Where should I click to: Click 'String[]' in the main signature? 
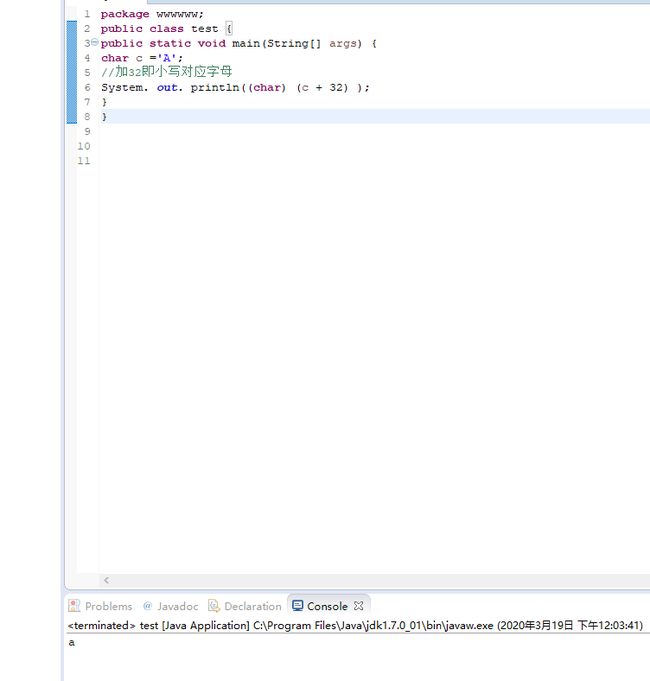(294, 43)
